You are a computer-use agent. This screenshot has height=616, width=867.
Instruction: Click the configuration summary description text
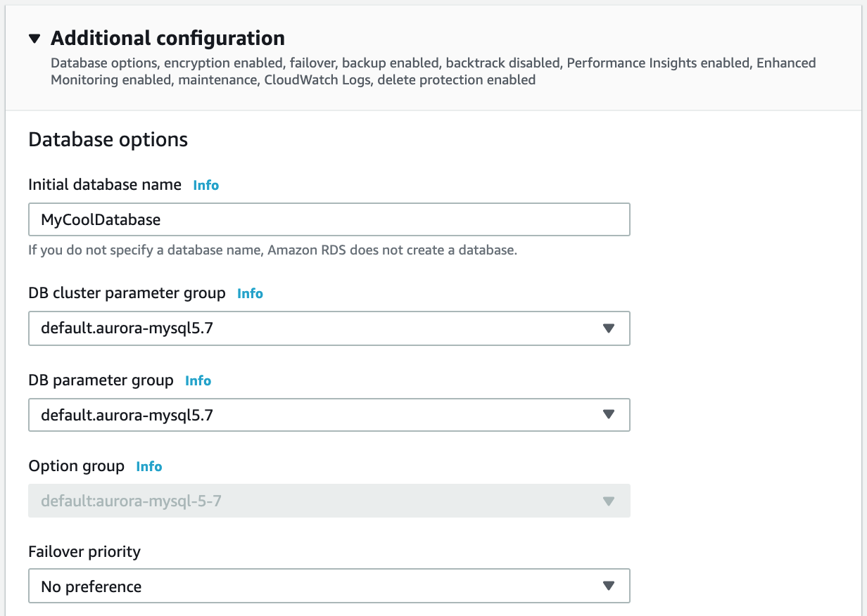pos(433,71)
